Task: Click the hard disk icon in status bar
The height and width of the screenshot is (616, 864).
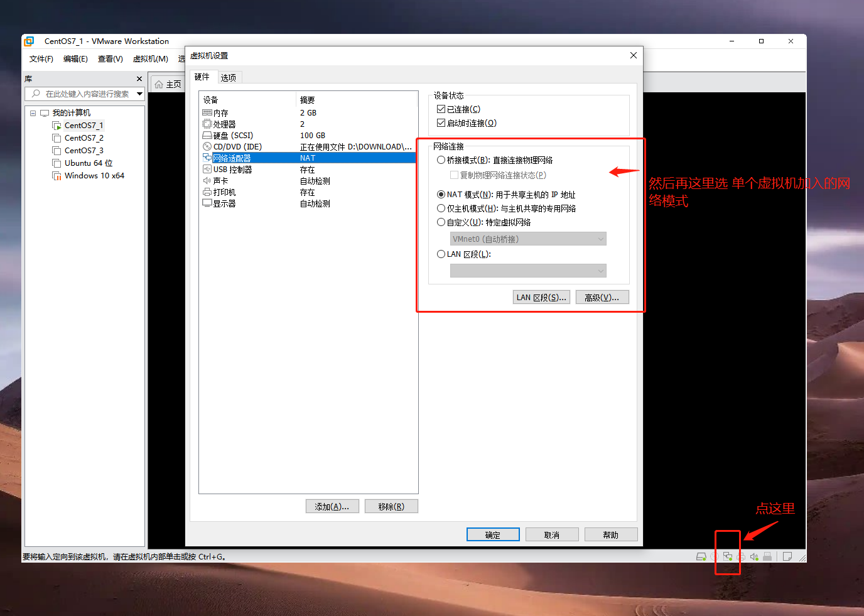Action: [x=701, y=556]
